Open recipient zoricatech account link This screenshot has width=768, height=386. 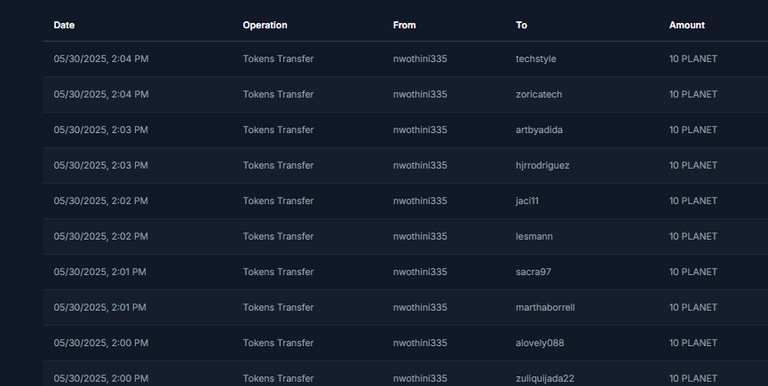[539, 94]
